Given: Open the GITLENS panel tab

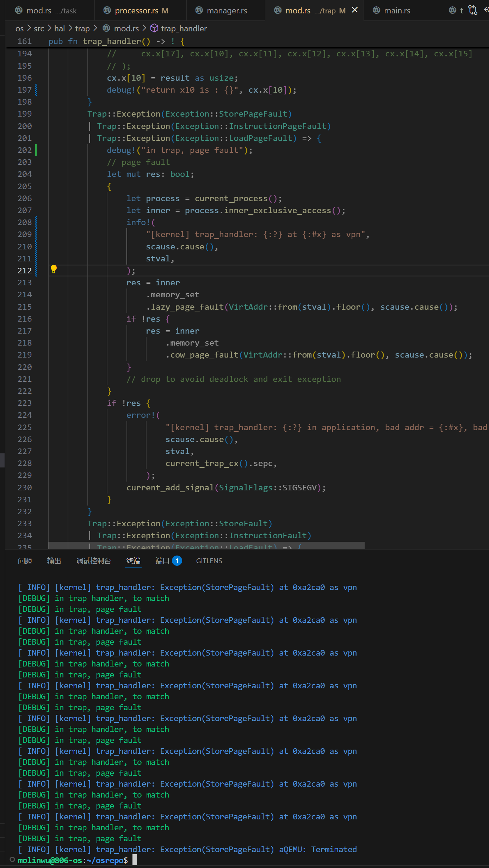Looking at the screenshot, I should (x=209, y=561).
